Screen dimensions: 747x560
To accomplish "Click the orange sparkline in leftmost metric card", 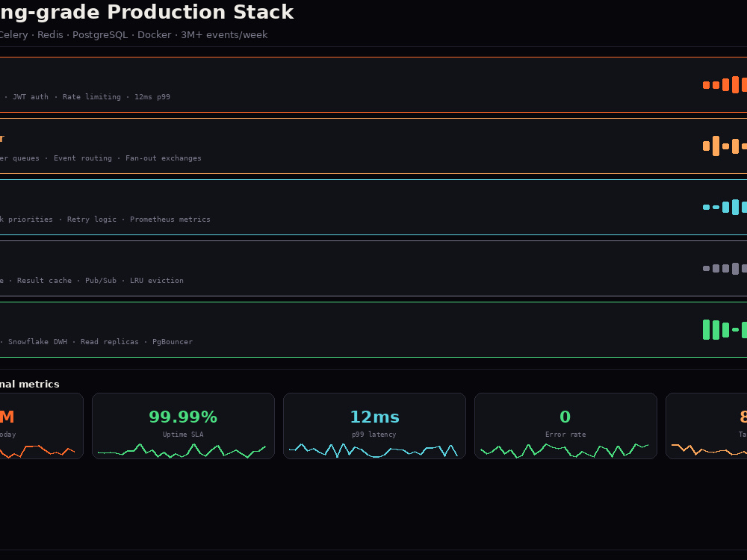I will [x=37, y=452].
